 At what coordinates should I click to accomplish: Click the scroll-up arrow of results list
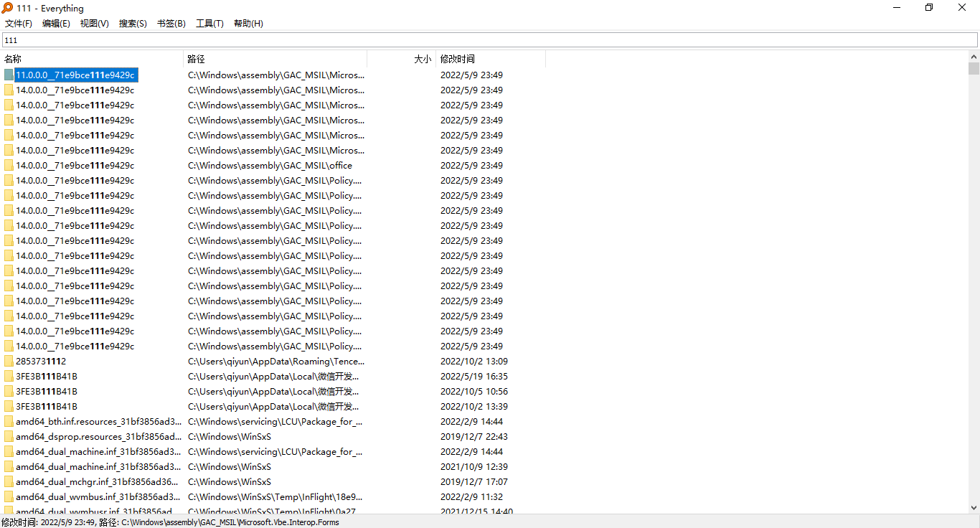click(974, 57)
